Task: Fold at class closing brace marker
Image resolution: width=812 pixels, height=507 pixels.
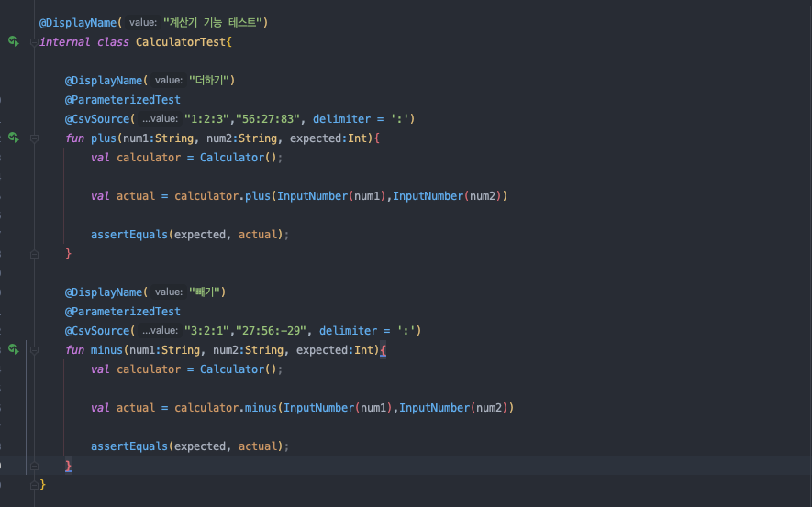Action: 34,485
